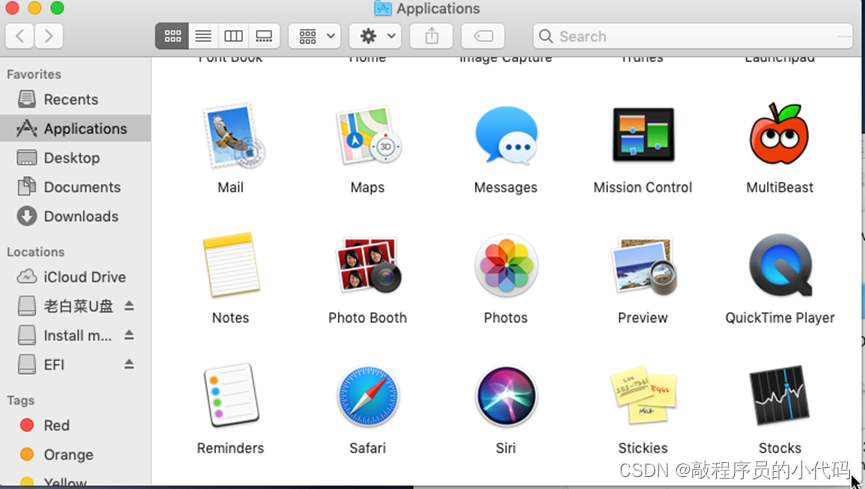Go forward with the right arrow
Viewport: 865px width, 489px height.
[49, 36]
